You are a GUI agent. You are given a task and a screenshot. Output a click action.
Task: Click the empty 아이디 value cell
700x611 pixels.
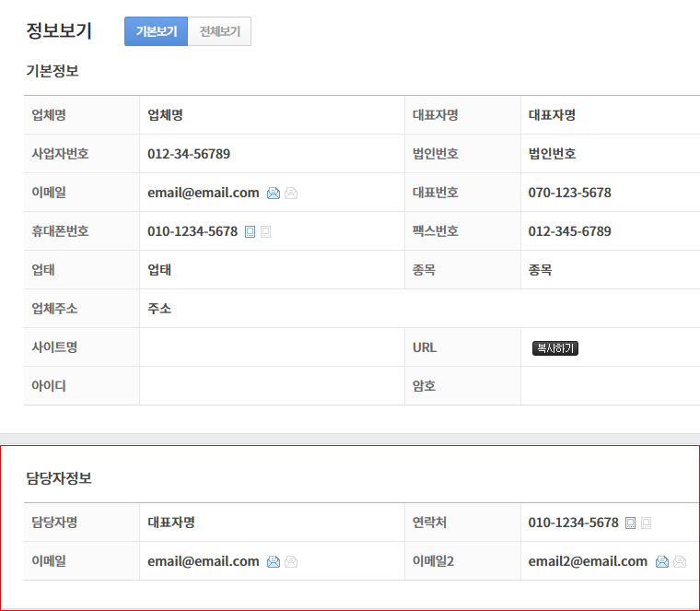[272, 386]
